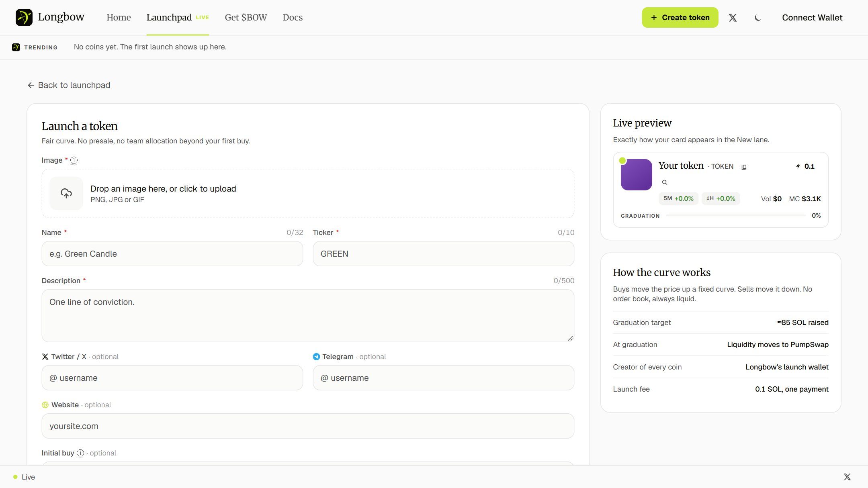Click the purple token thumbnail in preview
Screen dimensions: 868x488
(637, 175)
